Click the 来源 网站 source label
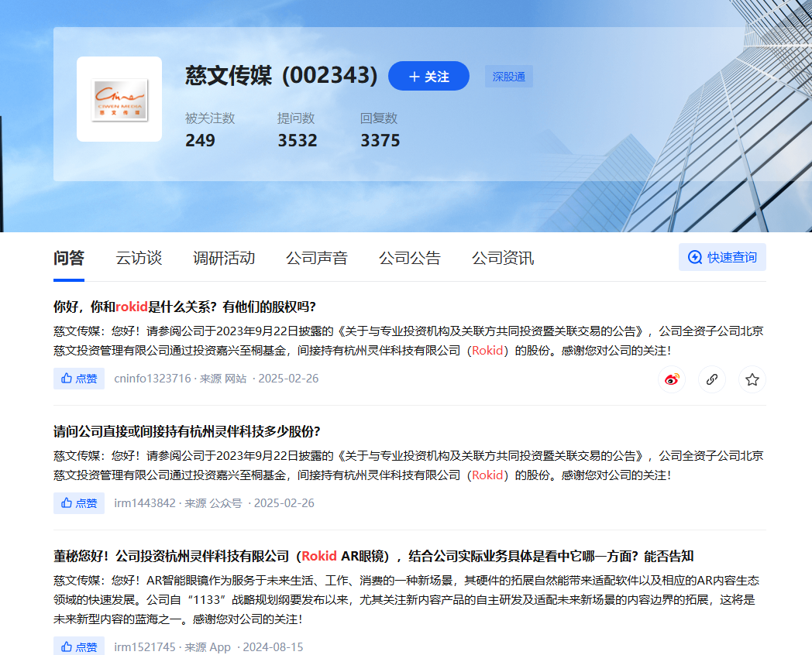 (223, 379)
